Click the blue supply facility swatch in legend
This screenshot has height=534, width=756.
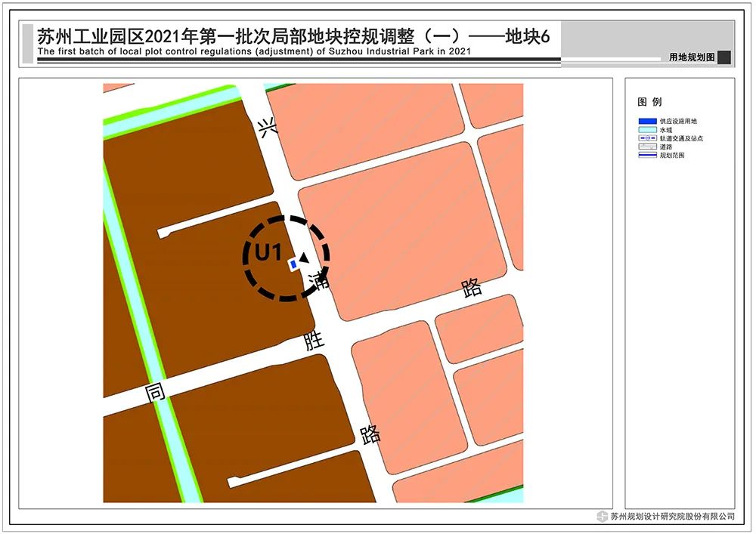point(647,122)
